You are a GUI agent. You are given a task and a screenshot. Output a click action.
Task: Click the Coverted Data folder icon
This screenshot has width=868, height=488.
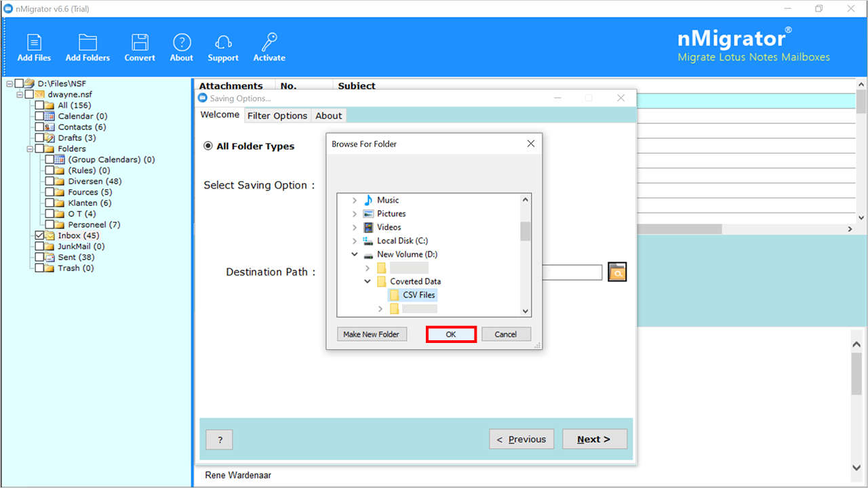coord(382,281)
